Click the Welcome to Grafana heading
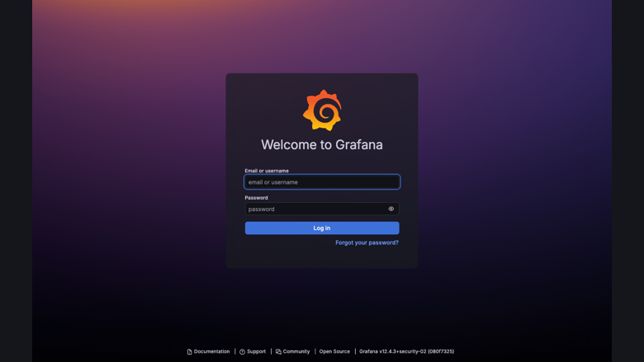The width and height of the screenshot is (644, 362). point(322,145)
